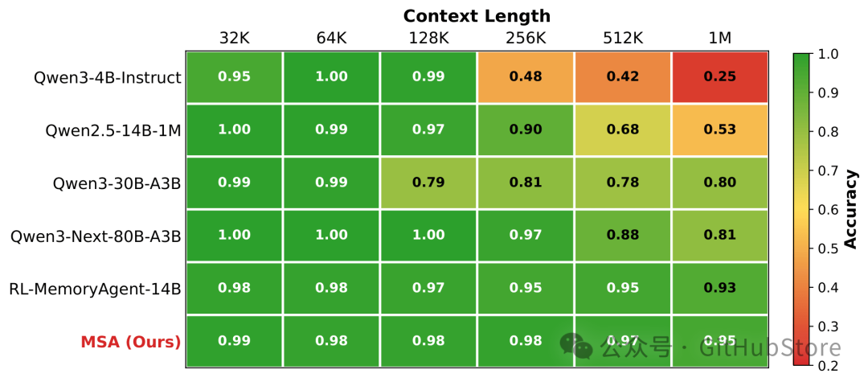
Task: Click the 1M column header
Action: tap(719, 38)
